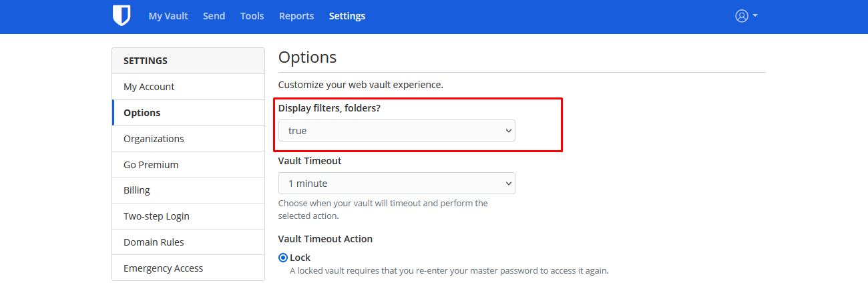Expand the account menu caret arrow
Image resolution: width=868 pixels, height=289 pixels.
(x=755, y=16)
